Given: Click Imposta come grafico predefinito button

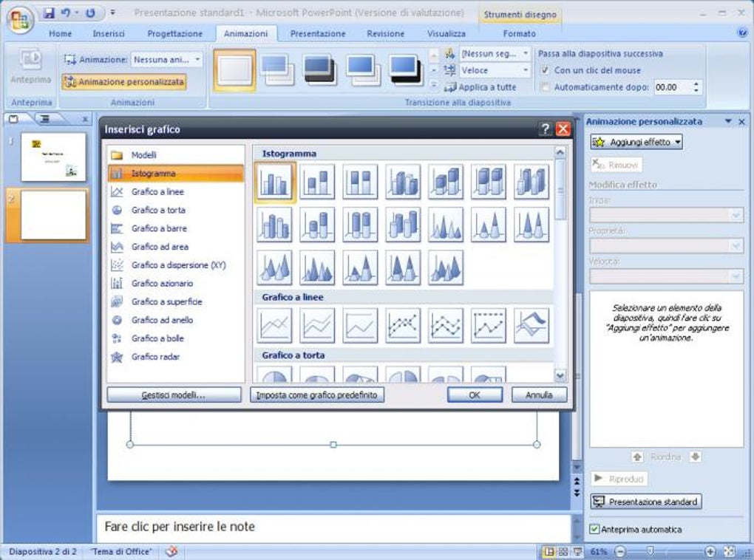Looking at the screenshot, I should [x=317, y=395].
